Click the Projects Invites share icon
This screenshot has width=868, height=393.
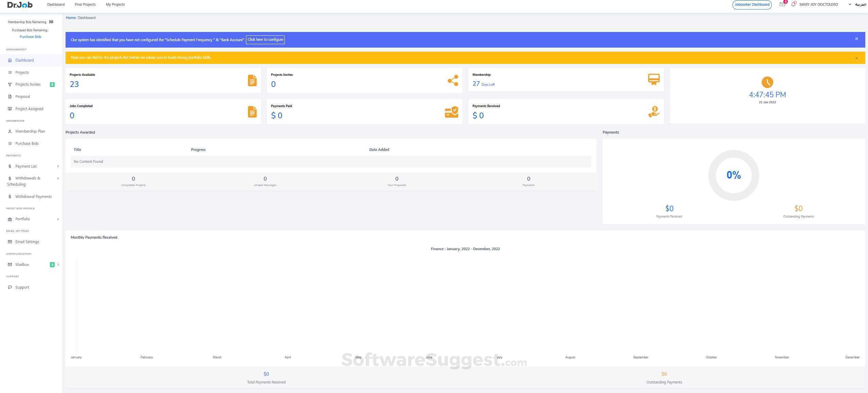[453, 81]
